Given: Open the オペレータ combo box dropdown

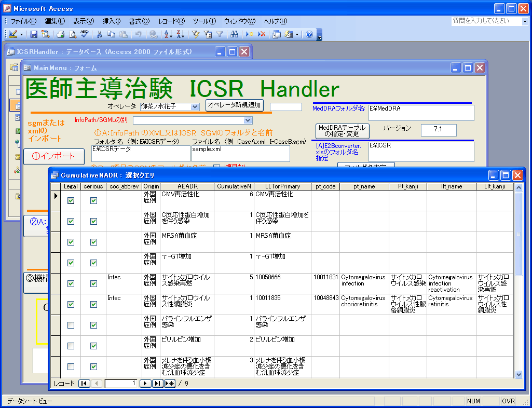Looking at the screenshot, I should (x=195, y=106).
